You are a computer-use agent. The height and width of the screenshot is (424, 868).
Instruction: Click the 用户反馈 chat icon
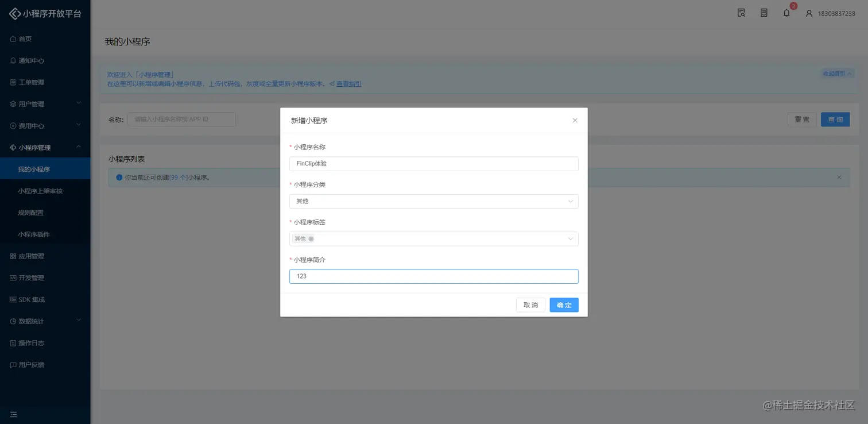[x=13, y=365]
